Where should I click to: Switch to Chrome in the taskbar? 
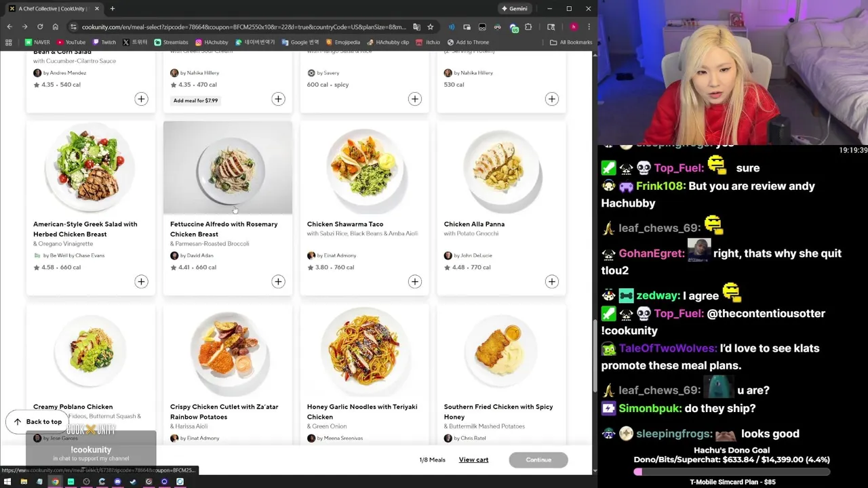click(55, 482)
